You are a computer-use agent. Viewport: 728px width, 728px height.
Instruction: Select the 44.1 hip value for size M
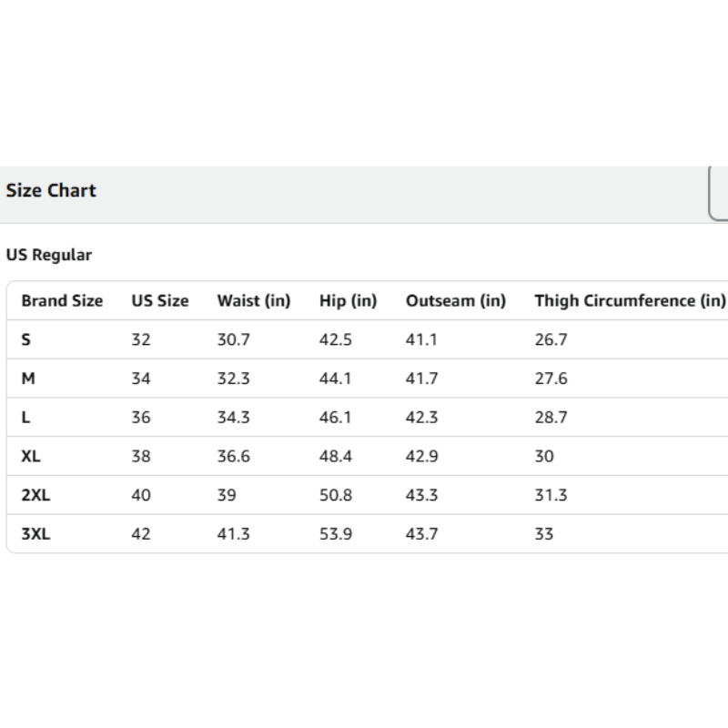point(336,379)
